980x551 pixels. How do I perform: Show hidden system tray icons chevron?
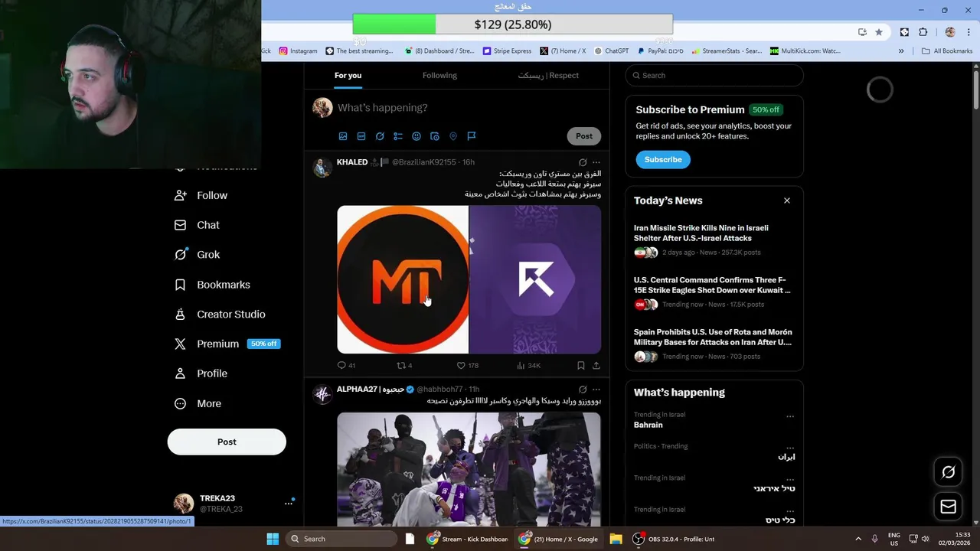coord(858,539)
